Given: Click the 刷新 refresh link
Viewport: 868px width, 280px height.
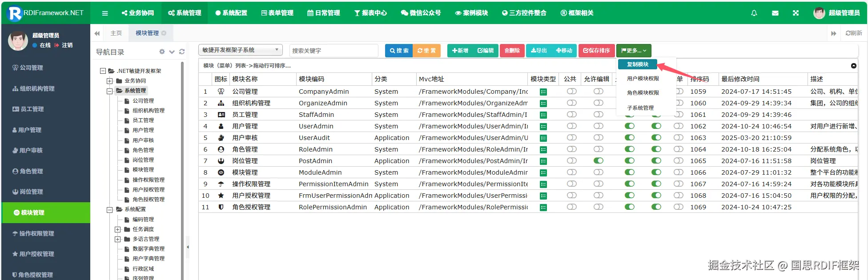Looking at the screenshot, I should pyautogui.click(x=854, y=33).
